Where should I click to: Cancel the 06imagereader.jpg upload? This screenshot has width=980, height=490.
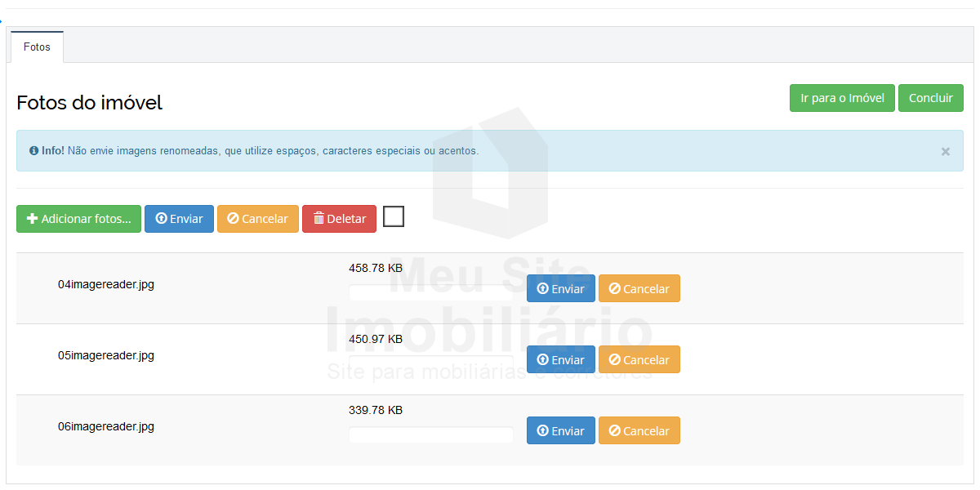tap(639, 430)
